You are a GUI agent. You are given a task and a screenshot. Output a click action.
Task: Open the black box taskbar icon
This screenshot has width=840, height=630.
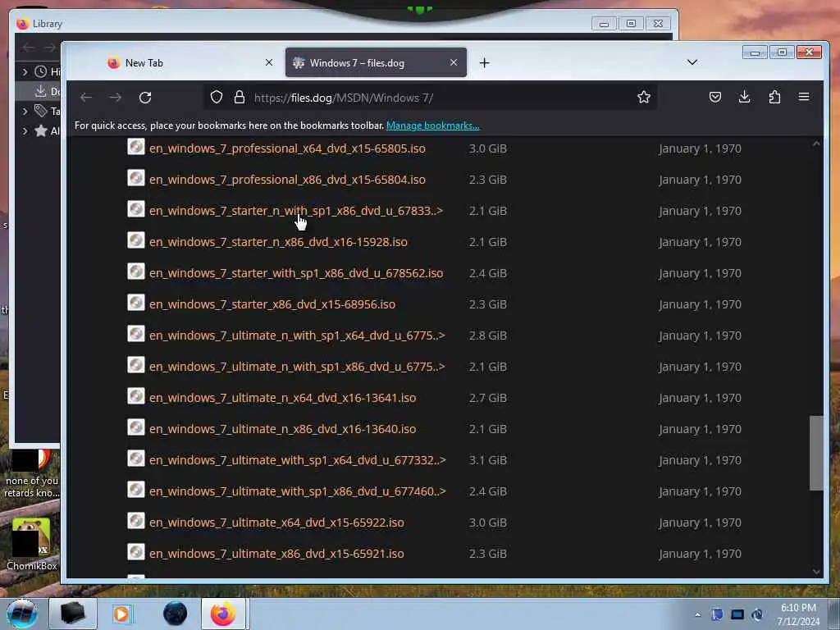72,614
